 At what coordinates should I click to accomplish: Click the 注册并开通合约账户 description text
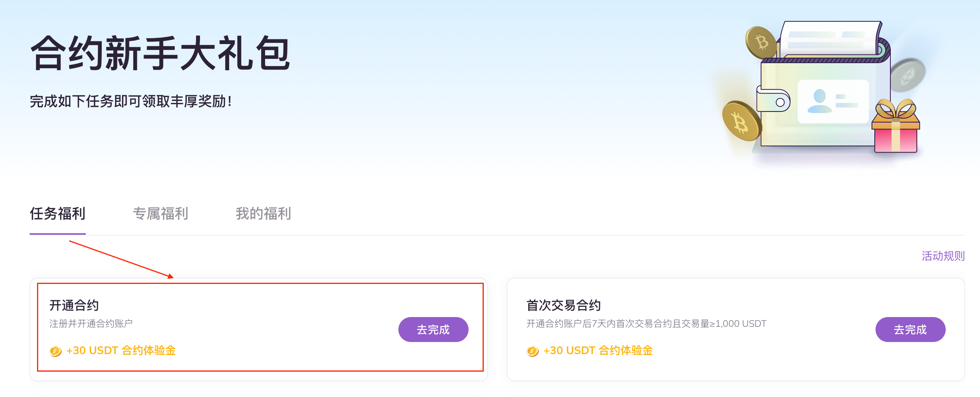91,324
